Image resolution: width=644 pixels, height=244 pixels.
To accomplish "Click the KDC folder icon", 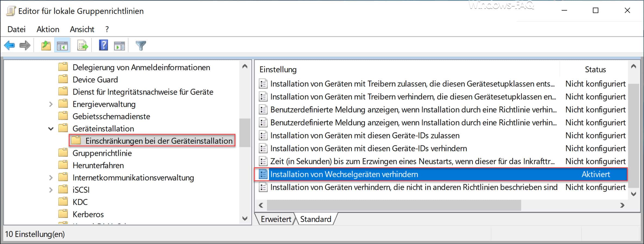I will pos(63,202).
